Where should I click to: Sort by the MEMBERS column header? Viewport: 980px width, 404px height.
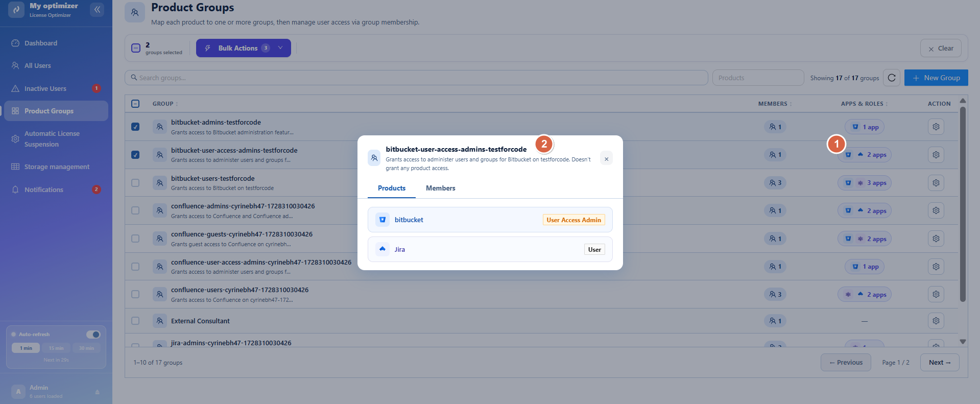(x=775, y=104)
